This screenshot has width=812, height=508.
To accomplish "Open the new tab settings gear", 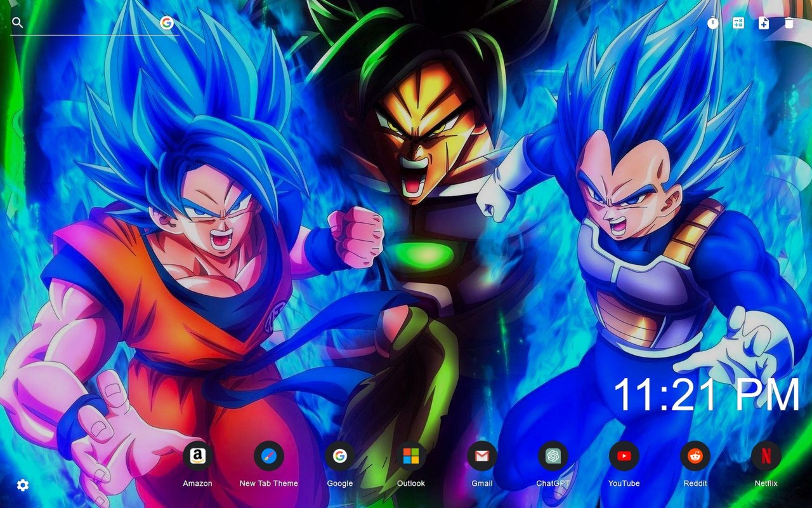I will coord(23,485).
